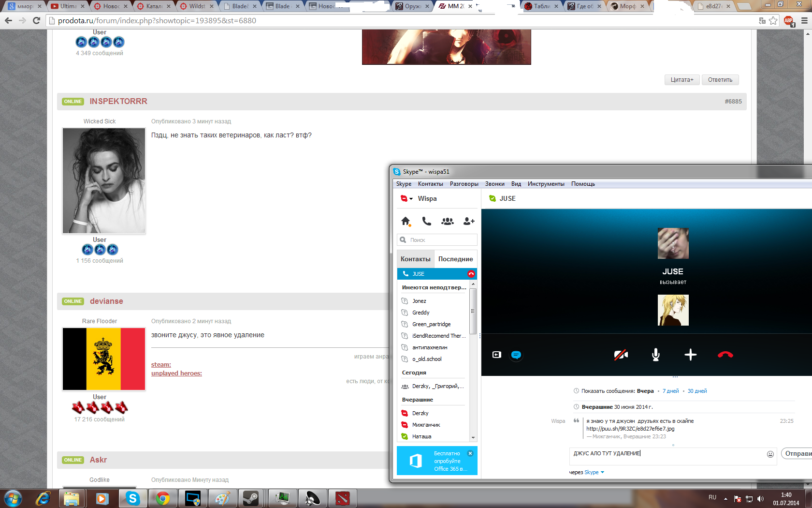
Task: End call from JUSE contact row
Action: click(x=471, y=274)
